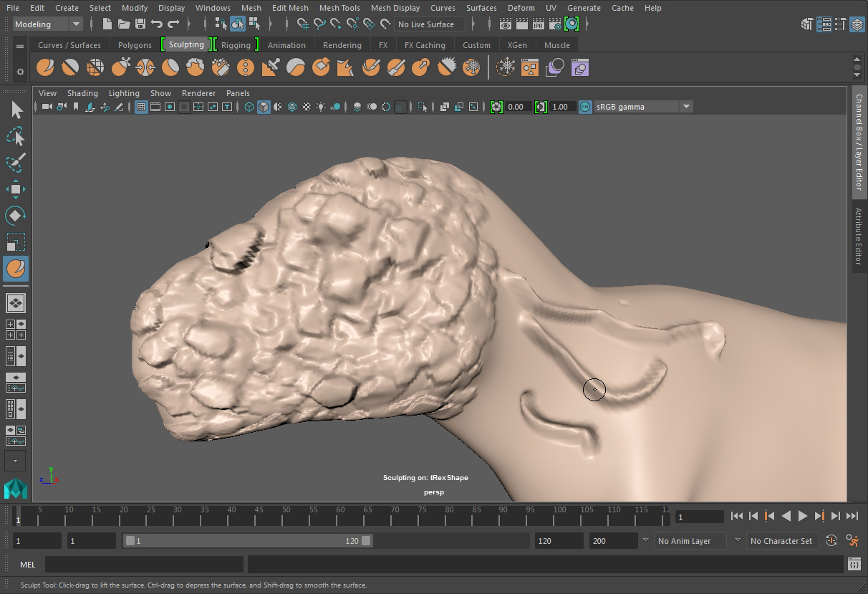
Task: Click the time range slider bar
Action: 247,541
